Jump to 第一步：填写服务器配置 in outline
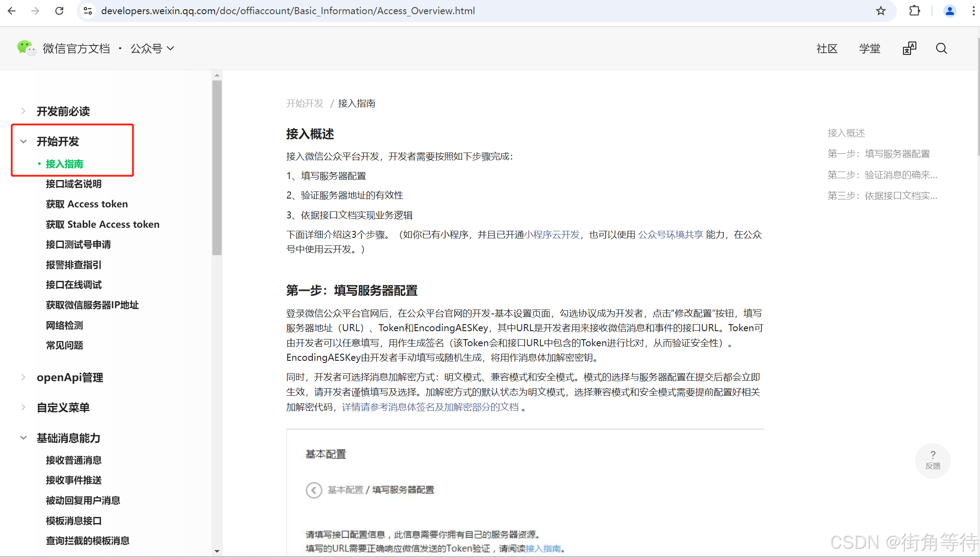980x558 pixels. 878,153
